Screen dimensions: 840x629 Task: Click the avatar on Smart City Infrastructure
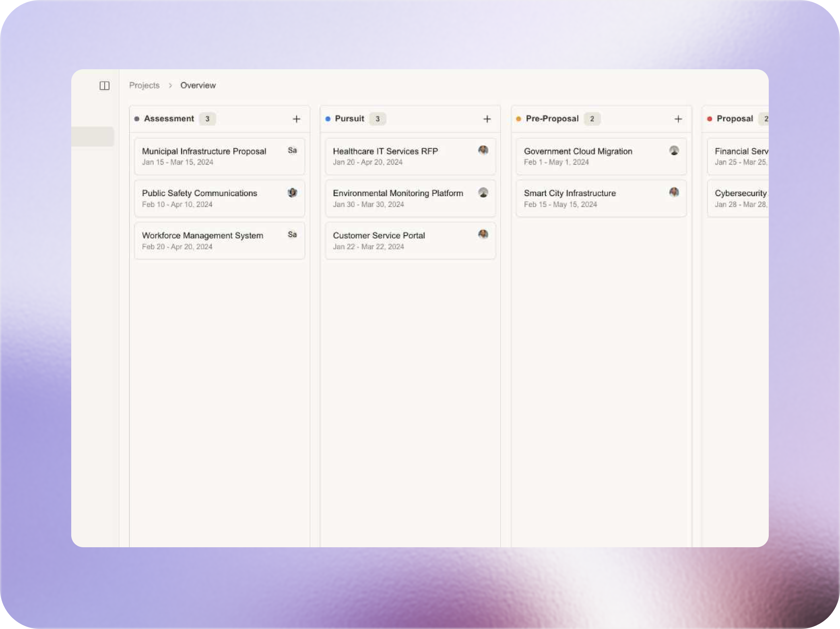tap(674, 192)
